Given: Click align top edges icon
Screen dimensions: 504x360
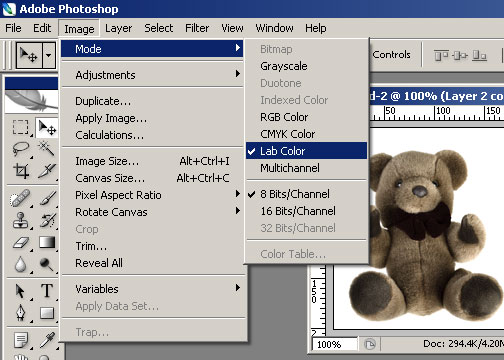Looking at the screenshot, I should point(441,55).
